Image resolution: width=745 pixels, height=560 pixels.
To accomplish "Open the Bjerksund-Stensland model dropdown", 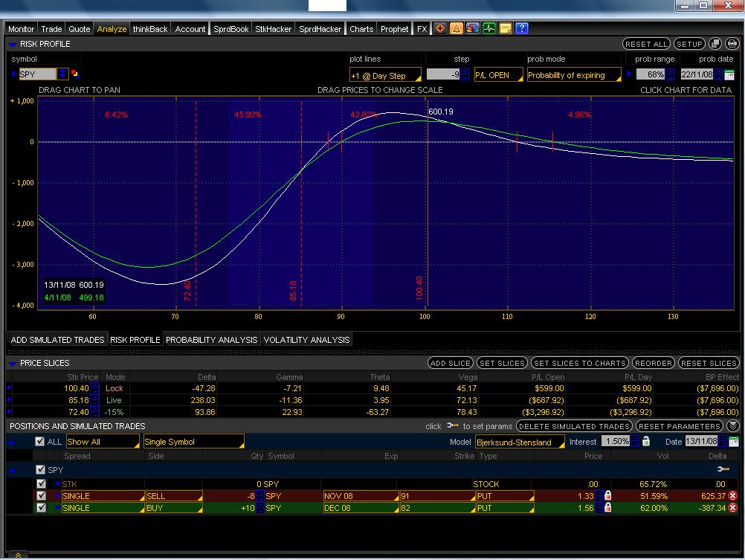I will click(x=520, y=442).
